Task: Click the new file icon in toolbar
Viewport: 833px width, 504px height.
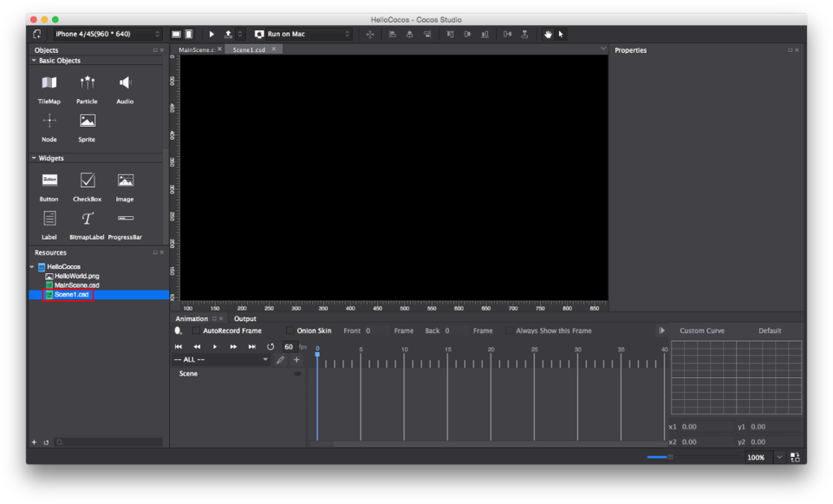Action: click(x=37, y=34)
